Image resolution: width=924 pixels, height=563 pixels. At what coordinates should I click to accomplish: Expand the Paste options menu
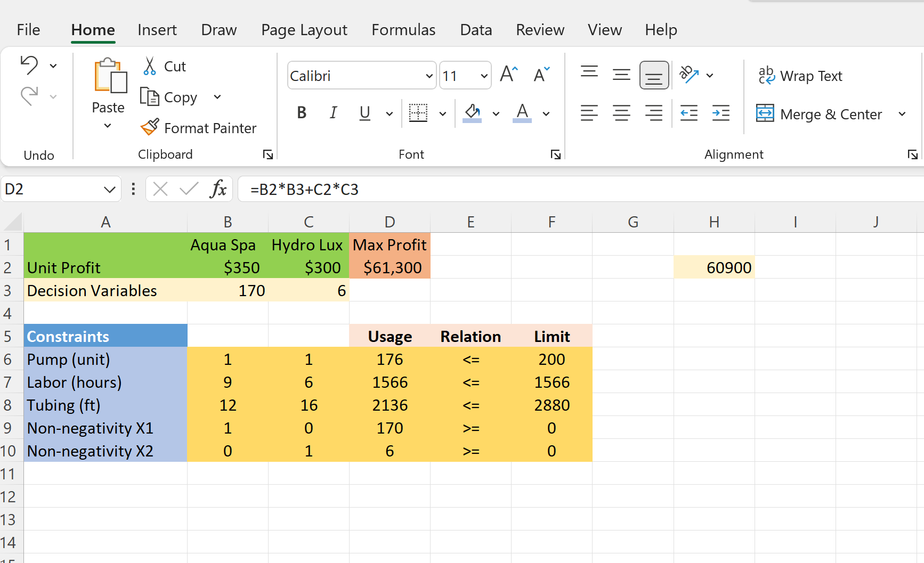108,125
